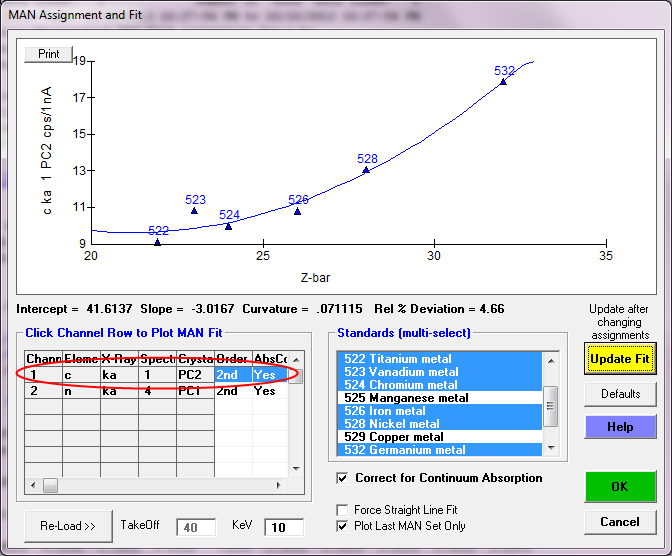Toggle Correct for Continuum Absorption checkbox
The image size is (672, 556).
[x=344, y=478]
